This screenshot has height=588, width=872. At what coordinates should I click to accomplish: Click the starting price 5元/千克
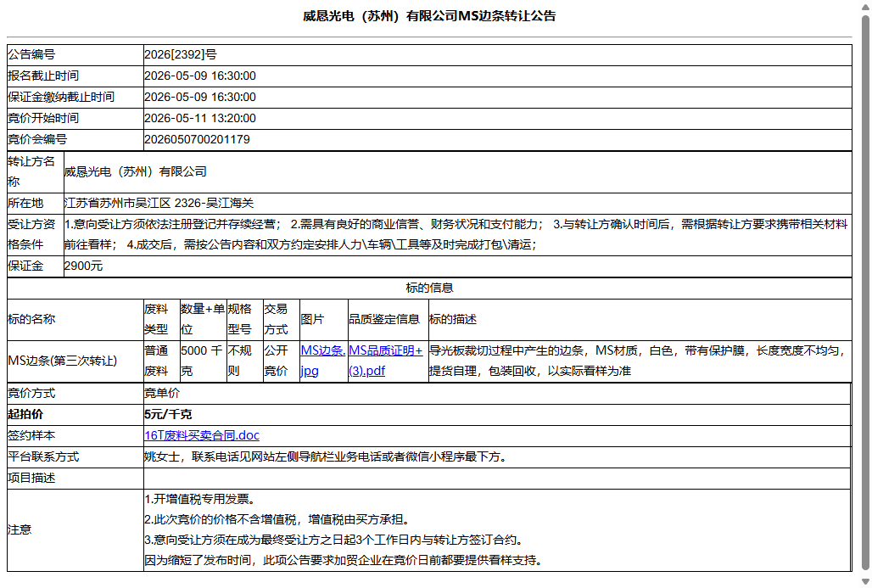click(167, 414)
